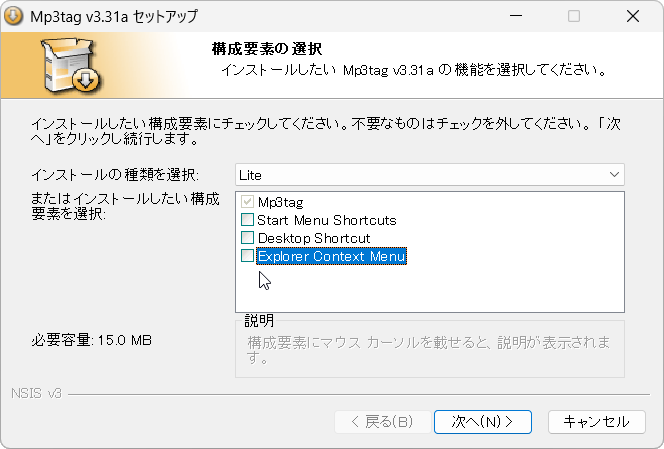Select the Start Menu Shortcuts item text

click(327, 220)
